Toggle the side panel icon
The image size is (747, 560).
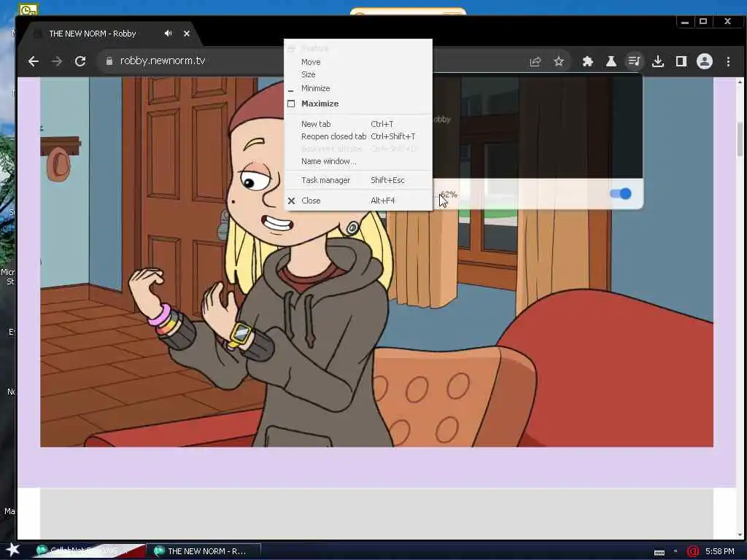681,61
